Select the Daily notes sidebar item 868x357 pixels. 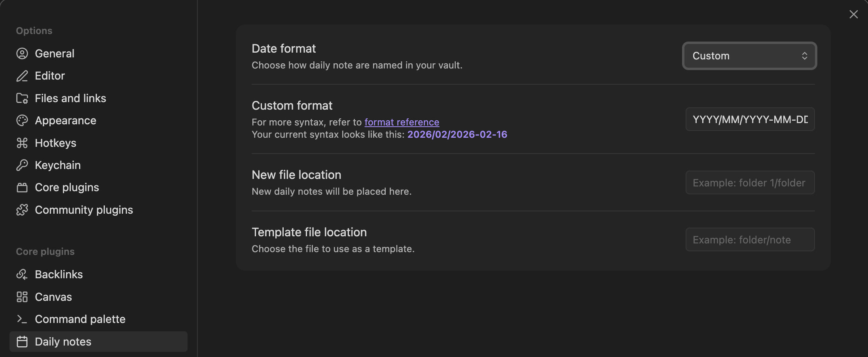[x=63, y=342]
